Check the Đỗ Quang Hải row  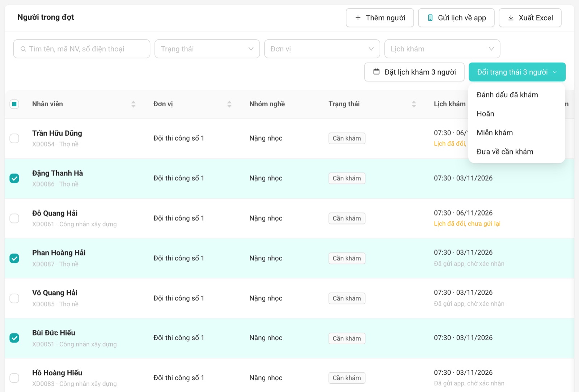pyautogui.click(x=14, y=218)
